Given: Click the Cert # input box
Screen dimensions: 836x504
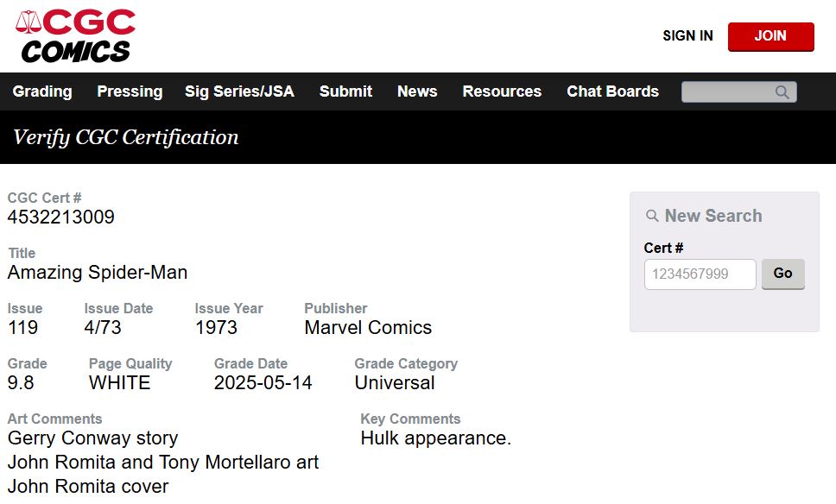Looking at the screenshot, I should pos(700,274).
